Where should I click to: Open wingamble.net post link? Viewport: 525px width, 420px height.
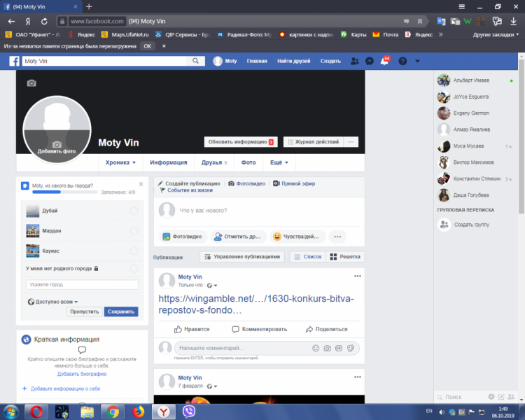pyautogui.click(x=255, y=304)
